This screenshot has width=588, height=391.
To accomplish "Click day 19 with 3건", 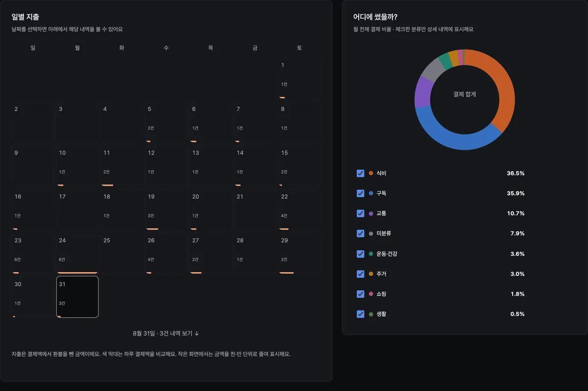I will (x=166, y=209).
